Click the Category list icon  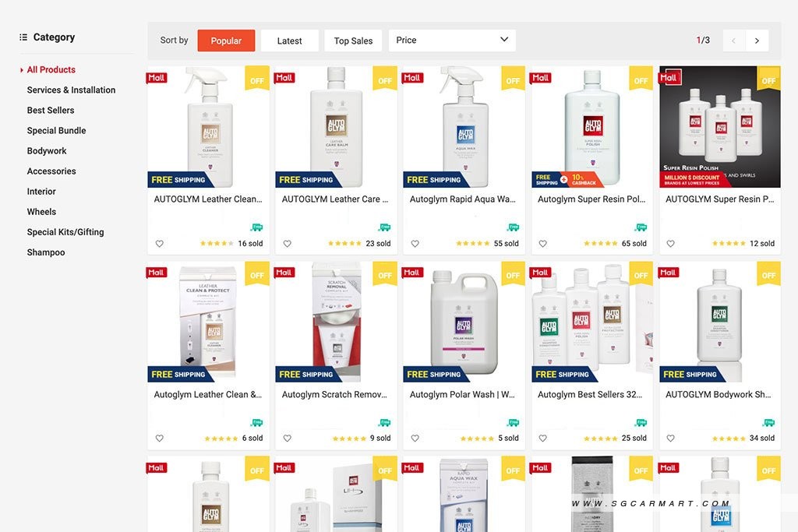point(23,37)
